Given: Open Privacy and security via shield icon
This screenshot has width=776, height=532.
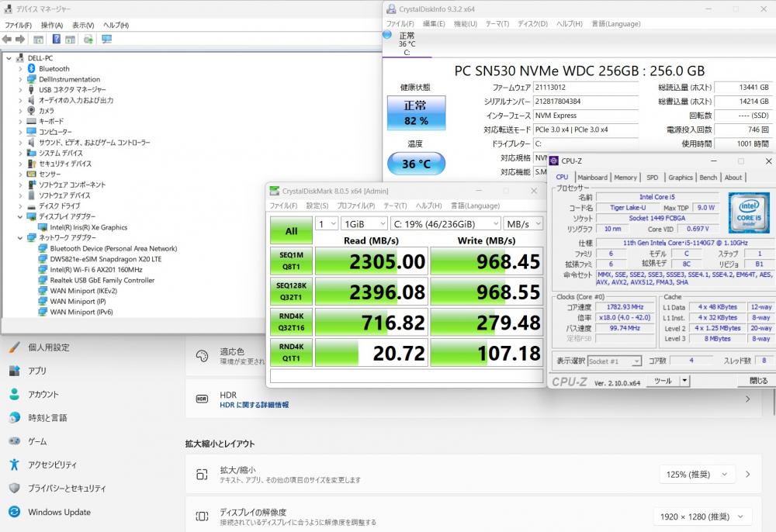Looking at the screenshot, I should pos(14,488).
